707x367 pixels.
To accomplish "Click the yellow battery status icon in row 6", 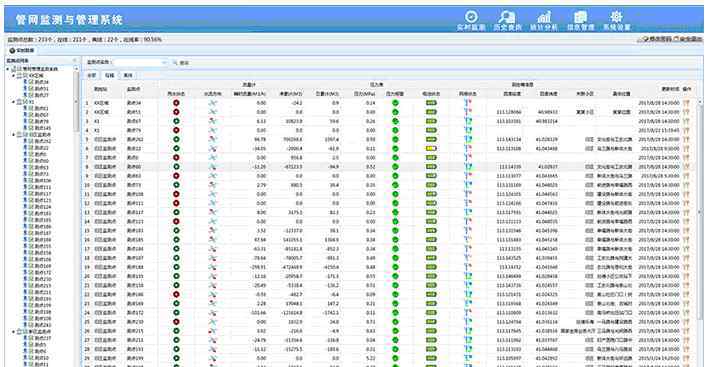I will (x=431, y=148).
